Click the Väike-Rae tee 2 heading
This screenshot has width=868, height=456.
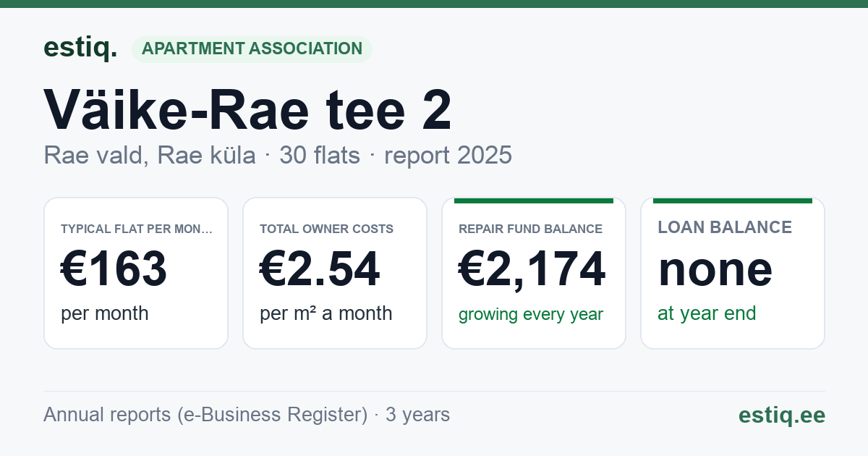[248, 109]
